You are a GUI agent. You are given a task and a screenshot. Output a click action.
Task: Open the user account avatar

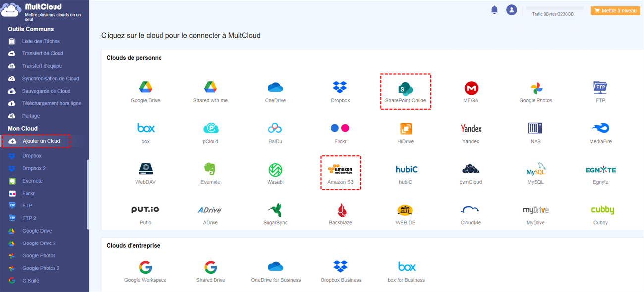pos(512,10)
